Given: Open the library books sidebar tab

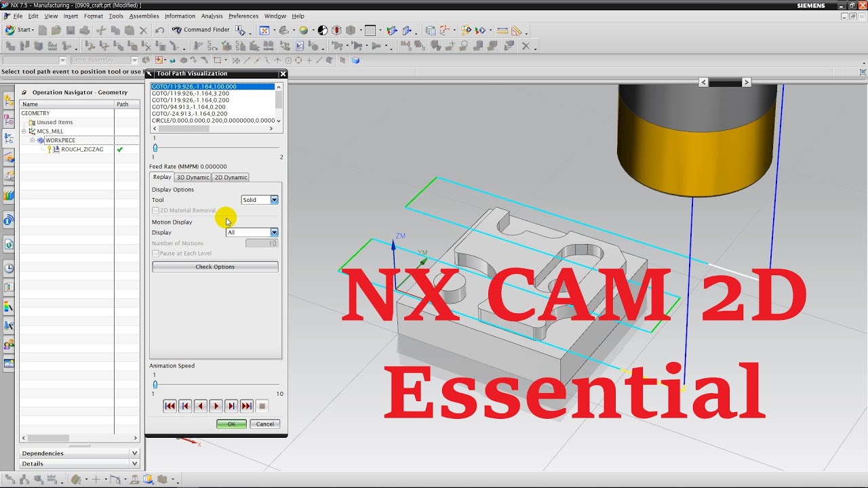Looking at the screenshot, I should click(x=9, y=195).
